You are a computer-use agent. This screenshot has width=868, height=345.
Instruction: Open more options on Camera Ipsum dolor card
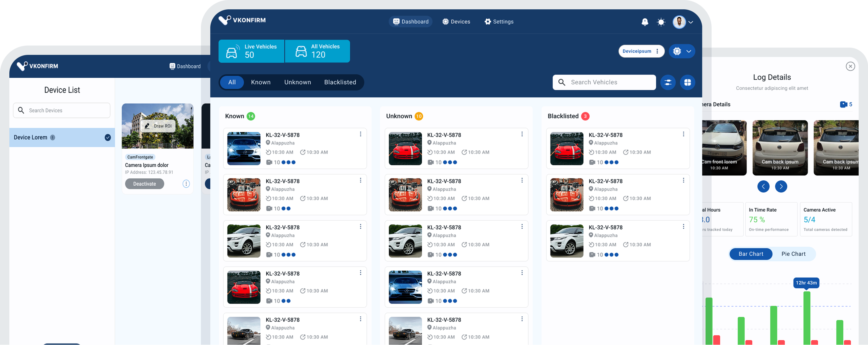click(186, 184)
